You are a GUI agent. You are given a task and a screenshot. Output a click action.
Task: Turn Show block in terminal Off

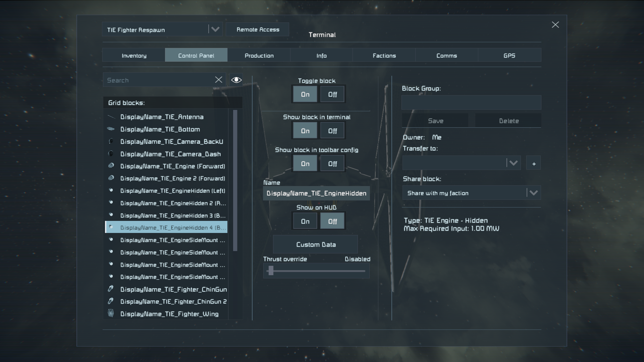click(x=332, y=131)
